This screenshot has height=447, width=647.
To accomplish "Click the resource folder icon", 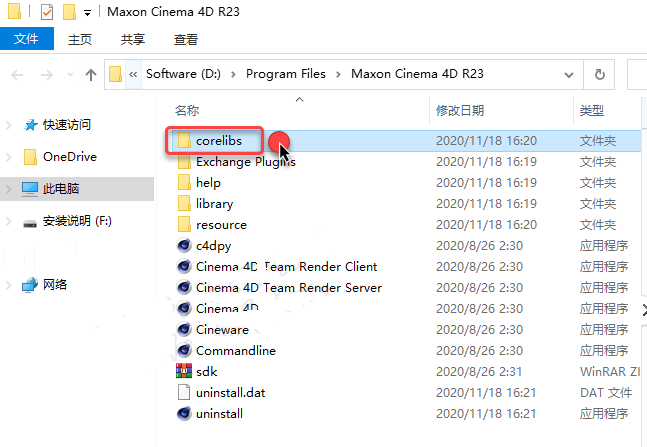I will (x=184, y=225).
